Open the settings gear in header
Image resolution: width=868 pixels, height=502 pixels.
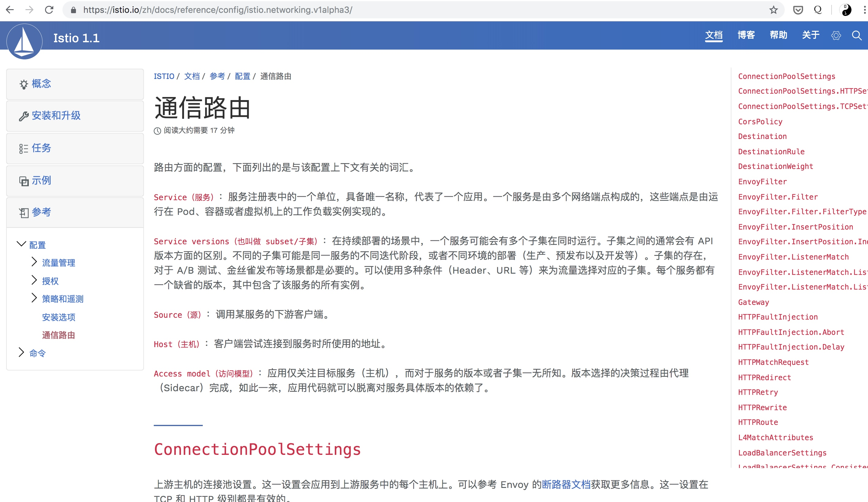pos(836,36)
